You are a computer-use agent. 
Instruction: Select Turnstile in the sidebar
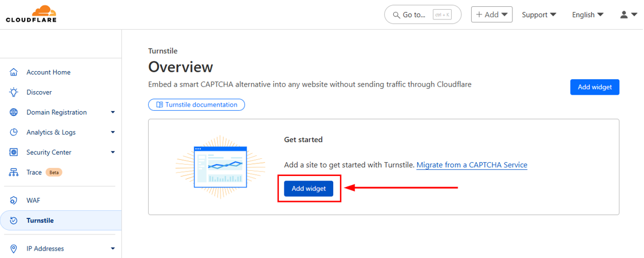tap(40, 221)
